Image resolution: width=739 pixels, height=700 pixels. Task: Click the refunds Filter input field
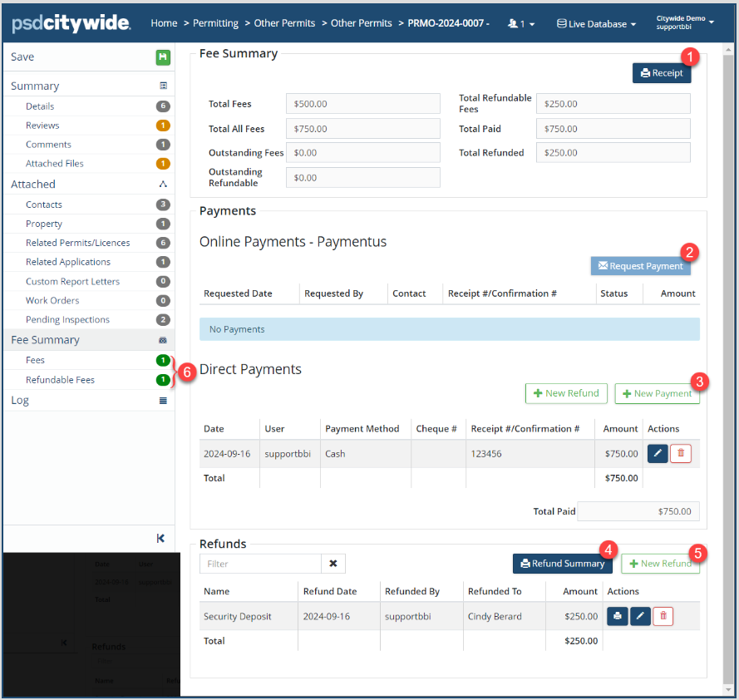point(261,564)
